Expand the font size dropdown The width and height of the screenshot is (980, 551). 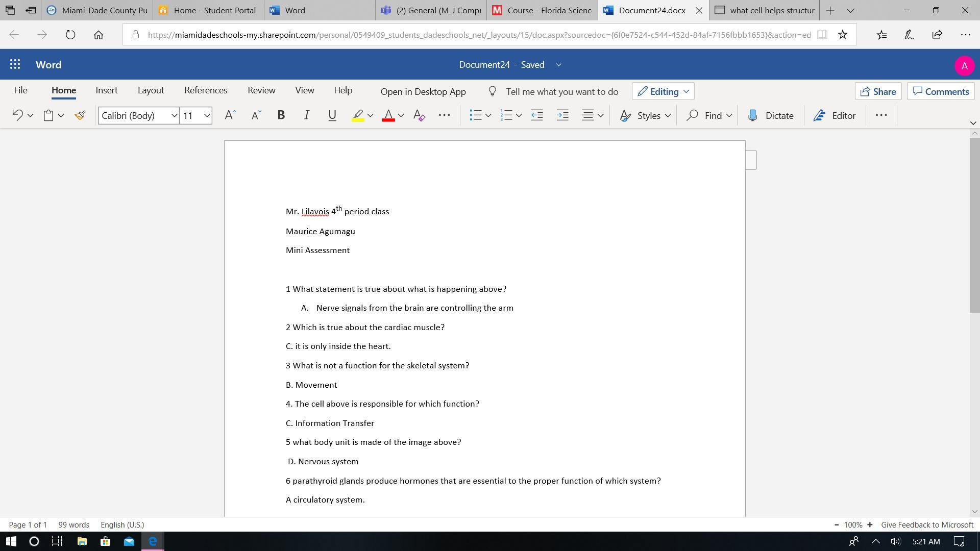207,115
